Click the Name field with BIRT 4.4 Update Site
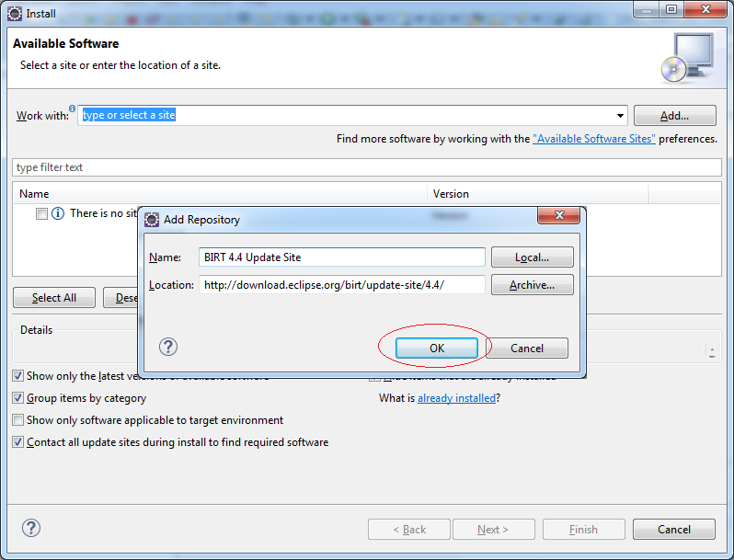 (x=342, y=257)
